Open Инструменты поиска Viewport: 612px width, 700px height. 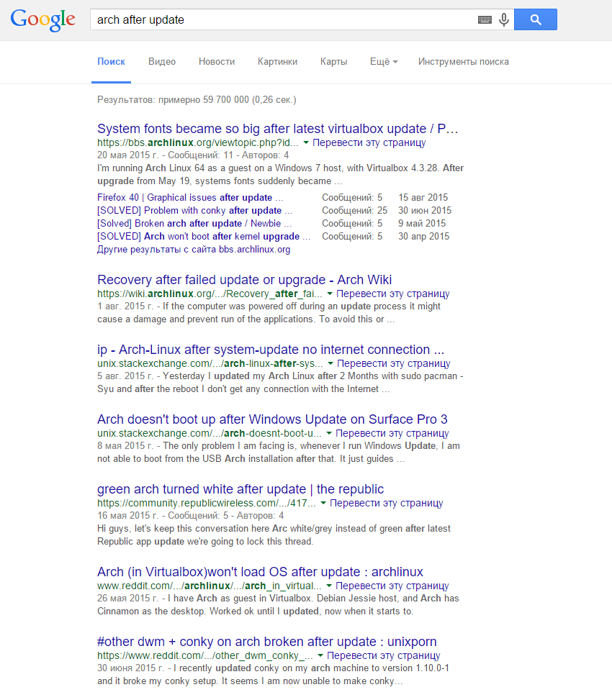[463, 62]
